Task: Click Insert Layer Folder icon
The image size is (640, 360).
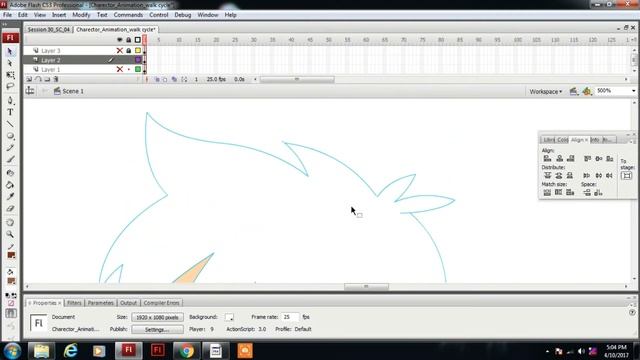Action: point(47,79)
